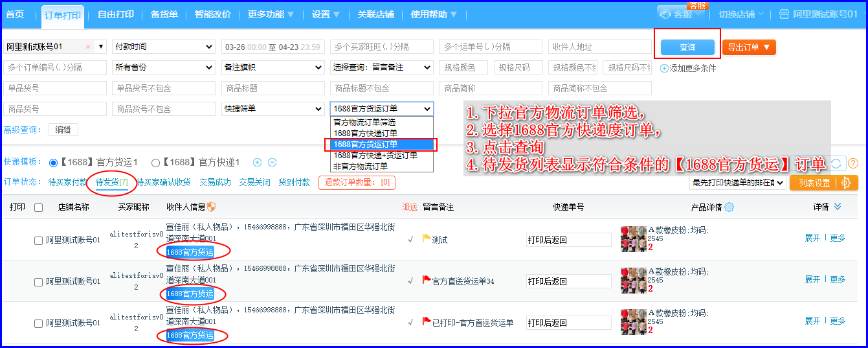
Task: Expand the store account selector arrow
Action: pyautogui.click(x=101, y=47)
